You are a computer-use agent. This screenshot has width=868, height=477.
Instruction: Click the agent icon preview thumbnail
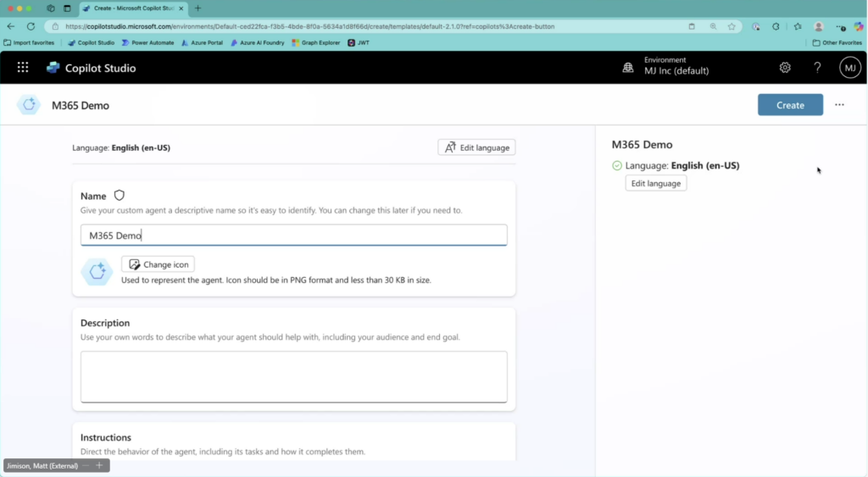pos(97,271)
